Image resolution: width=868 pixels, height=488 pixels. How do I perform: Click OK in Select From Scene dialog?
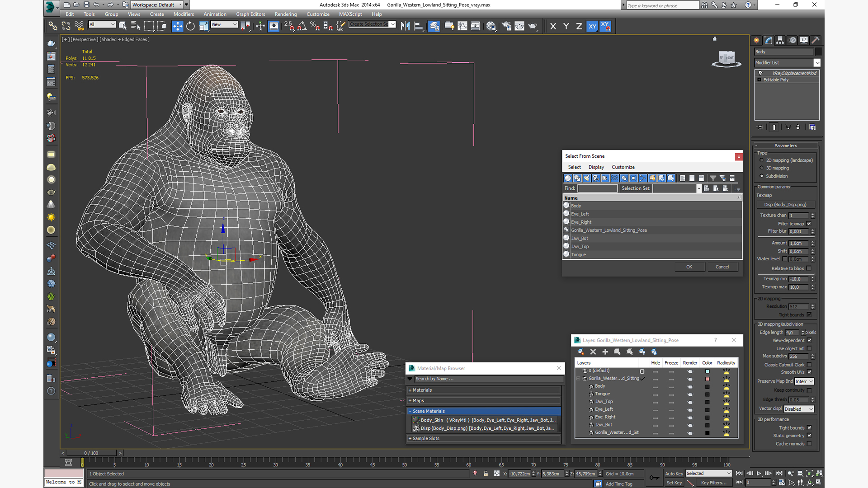(689, 267)
